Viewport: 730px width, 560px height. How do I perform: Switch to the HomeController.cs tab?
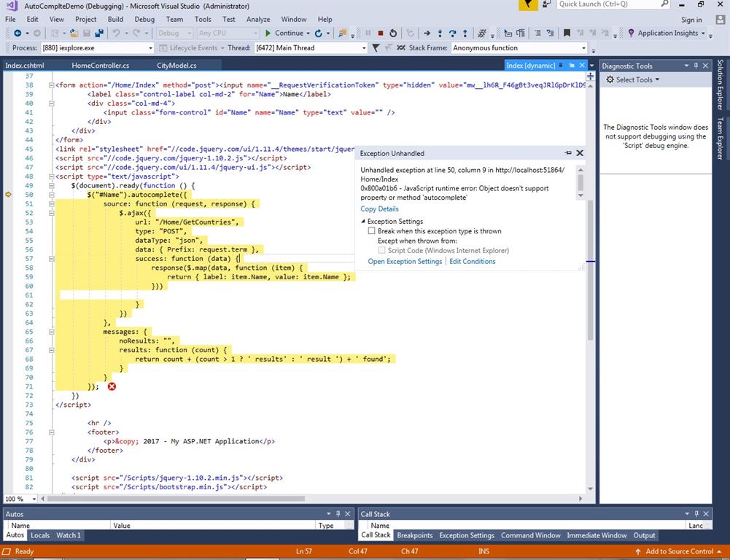100,66
